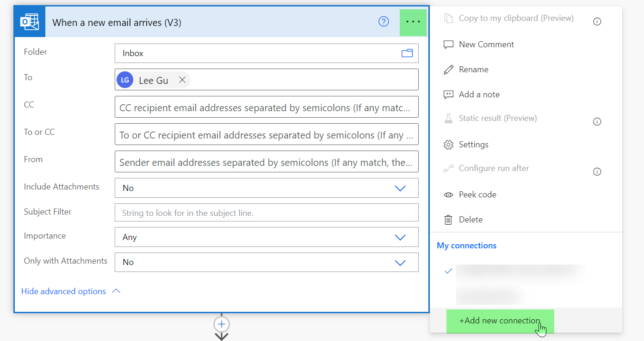Click into the To recipients field

pos(266,80)
